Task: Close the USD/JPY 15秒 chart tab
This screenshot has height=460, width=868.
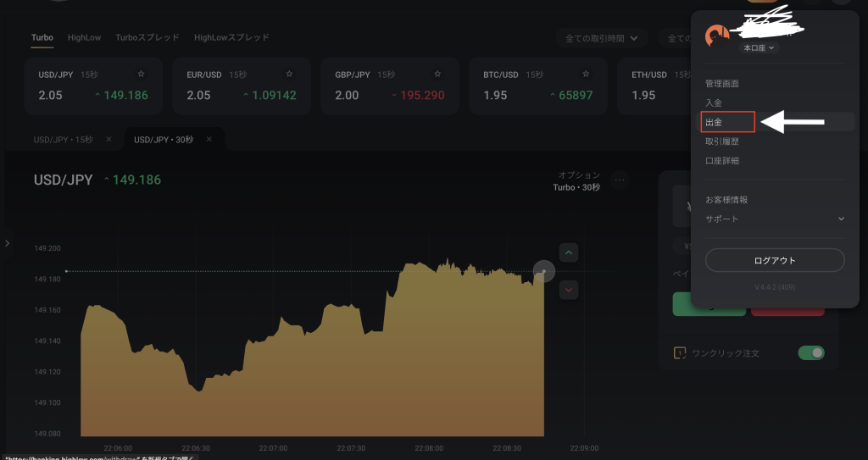Action: coord(108,139)
